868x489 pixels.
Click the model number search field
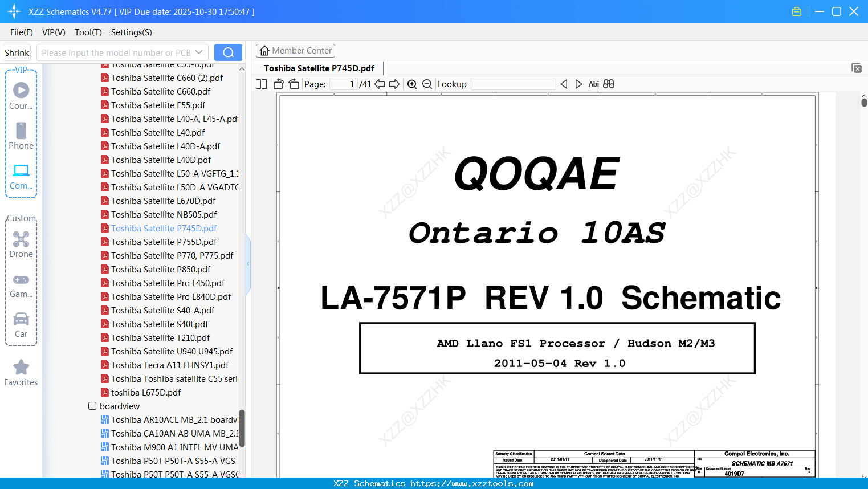point(116,52)
